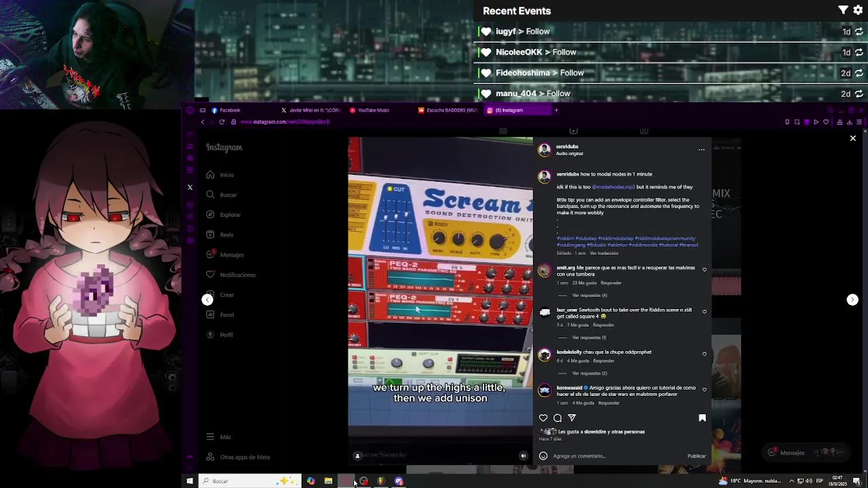Click Responder on lazr_oner's comment
The image size is (868, 488).
[604, 325]
